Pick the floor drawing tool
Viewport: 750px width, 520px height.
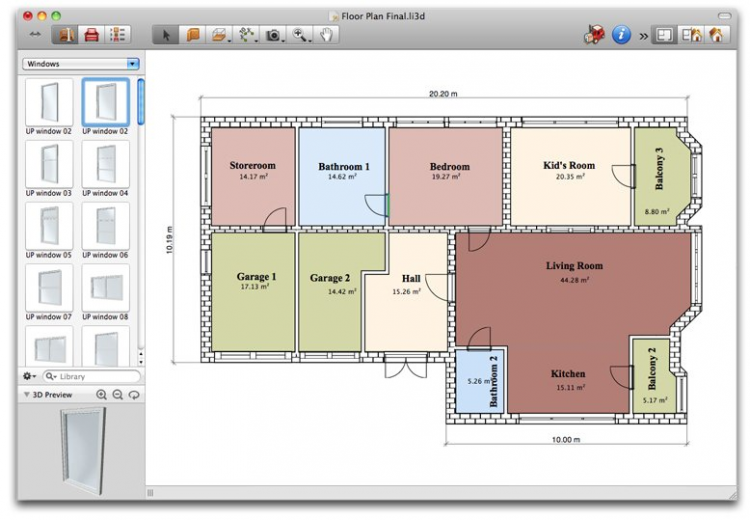click(220, 35)
